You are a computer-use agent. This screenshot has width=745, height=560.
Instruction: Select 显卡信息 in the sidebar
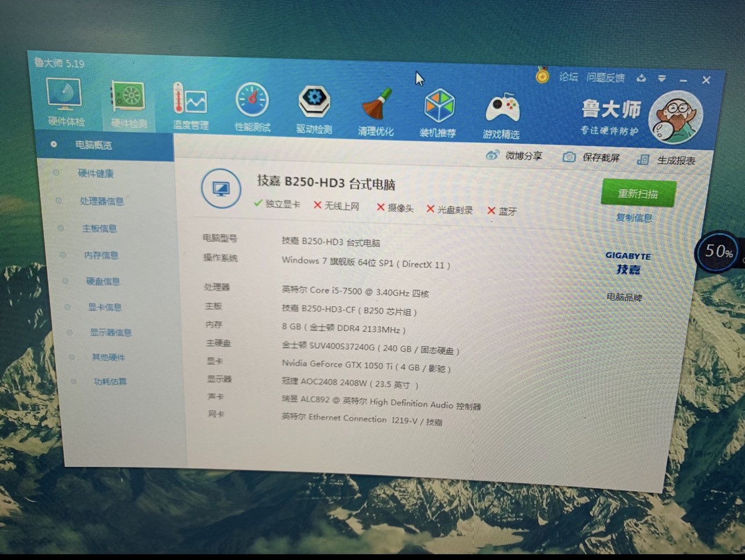(104, 307)
